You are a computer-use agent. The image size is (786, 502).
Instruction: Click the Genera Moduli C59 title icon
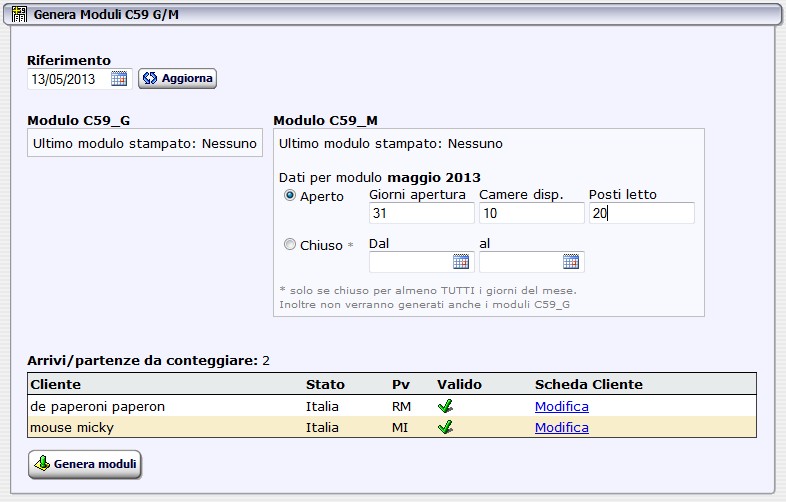19,15
